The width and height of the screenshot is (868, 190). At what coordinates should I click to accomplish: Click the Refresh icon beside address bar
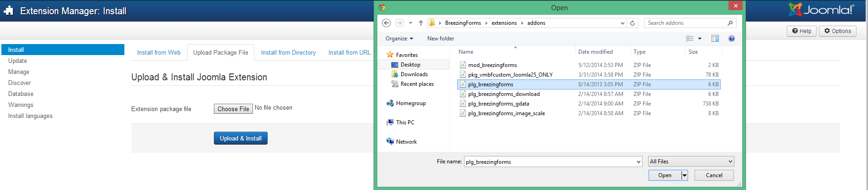(x=633, y=23)
